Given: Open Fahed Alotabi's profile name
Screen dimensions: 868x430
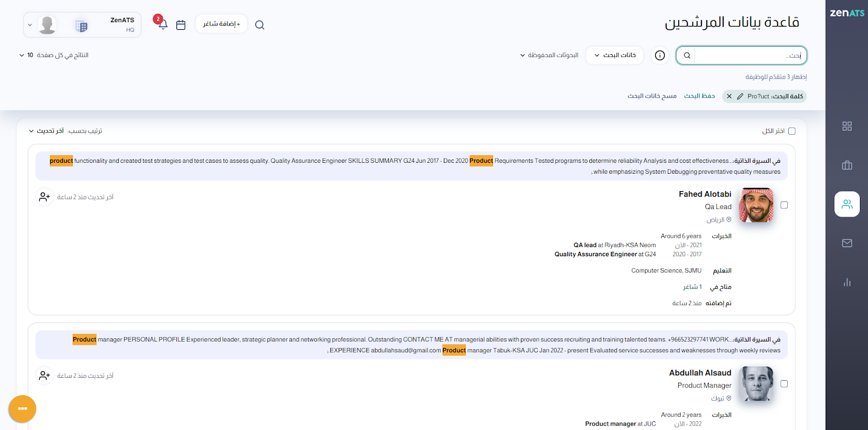Looking at the screenshot, I should click(x=705, y=194).
